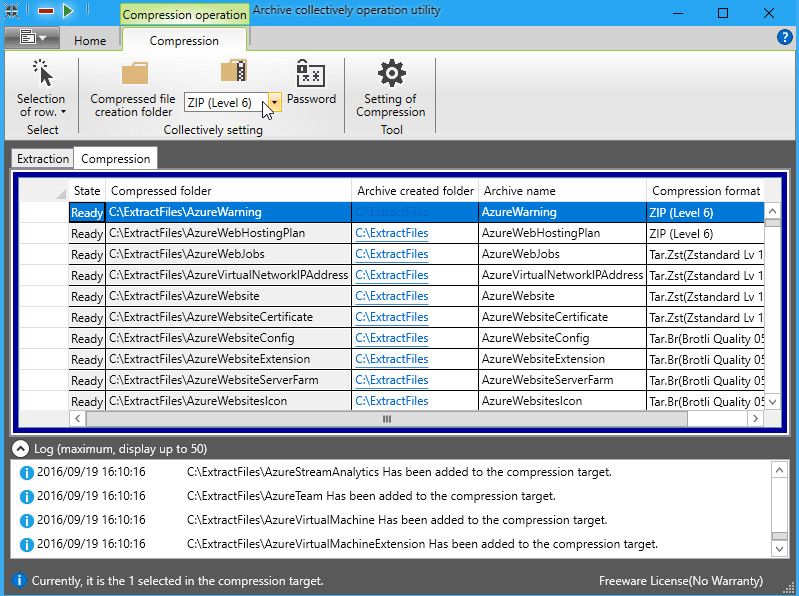799x596 pixels.
Task: Select the C:\ExtractFiles\AzureWarning folder cell
Action: (228, 212)
